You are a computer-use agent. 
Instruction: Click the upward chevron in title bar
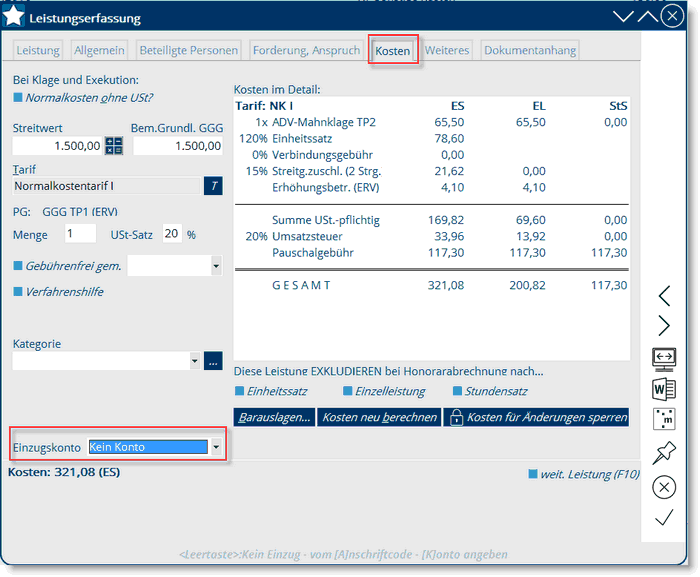648,17
